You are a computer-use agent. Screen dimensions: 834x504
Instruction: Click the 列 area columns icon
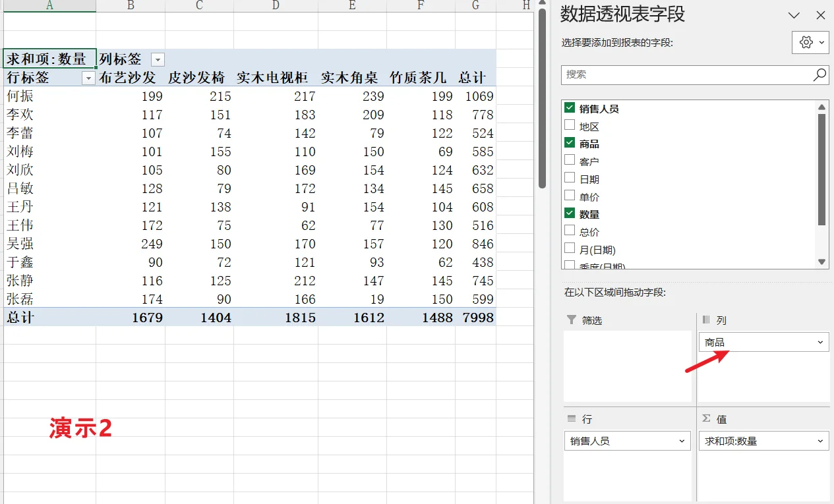(706, 320)
